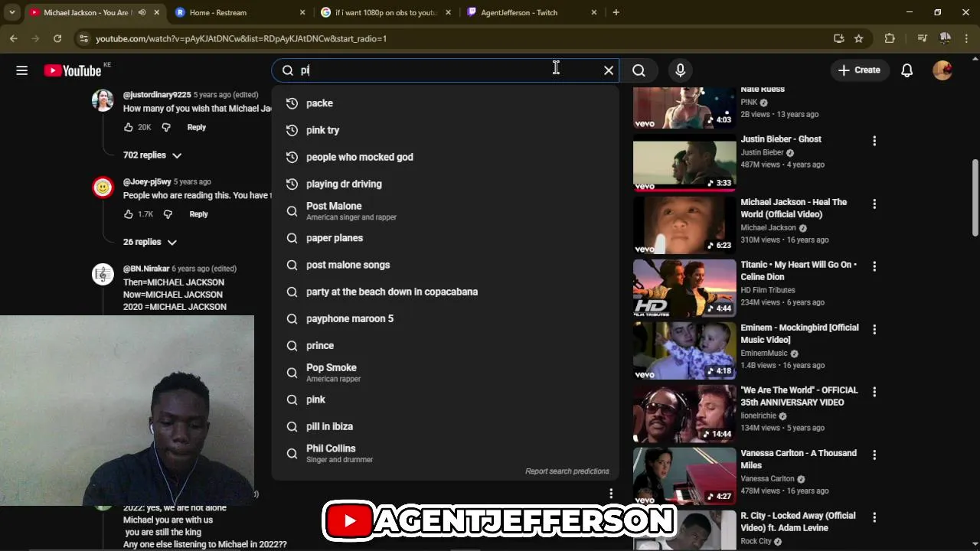Open Eminem Mockingbird video thumbnail

click(x=684, y=350)
